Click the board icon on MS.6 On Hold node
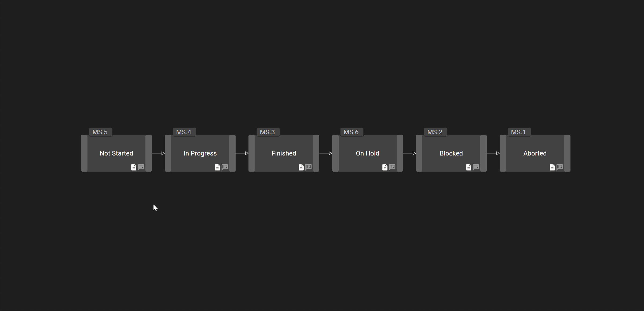 pyautogui.click(x=392, y=167)
